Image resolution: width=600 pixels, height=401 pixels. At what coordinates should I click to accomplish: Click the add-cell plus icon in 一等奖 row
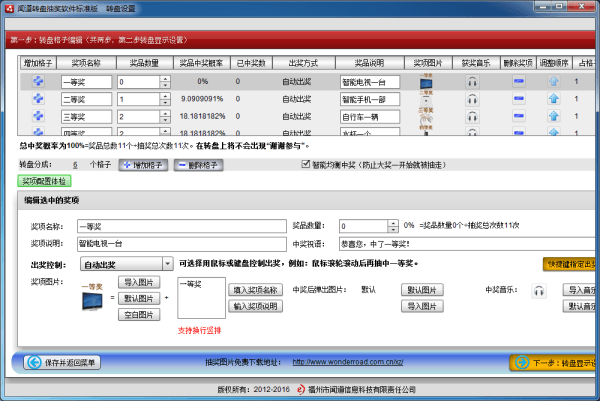point(38,82)
